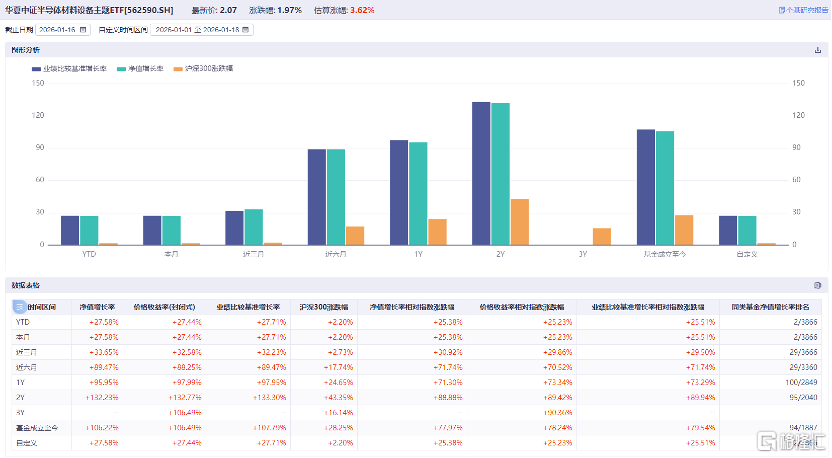Click the blue table menu icon
This screenshot has width=832, height=458.
point(19,307)
